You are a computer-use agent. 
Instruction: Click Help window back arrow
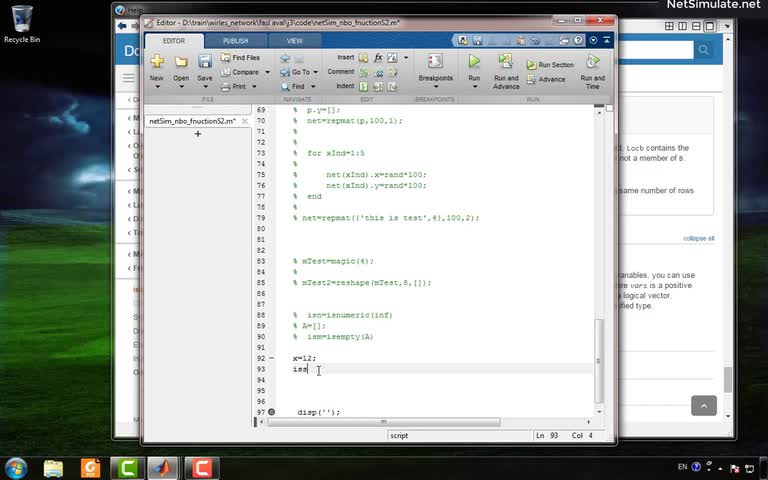coord(121,26)
